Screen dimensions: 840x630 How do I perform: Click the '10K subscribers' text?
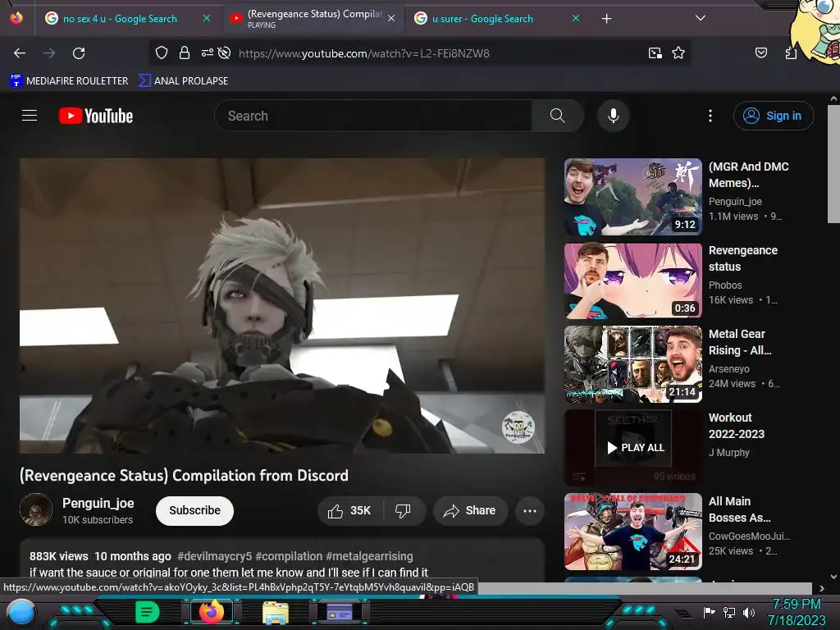(x=98, y=519)
